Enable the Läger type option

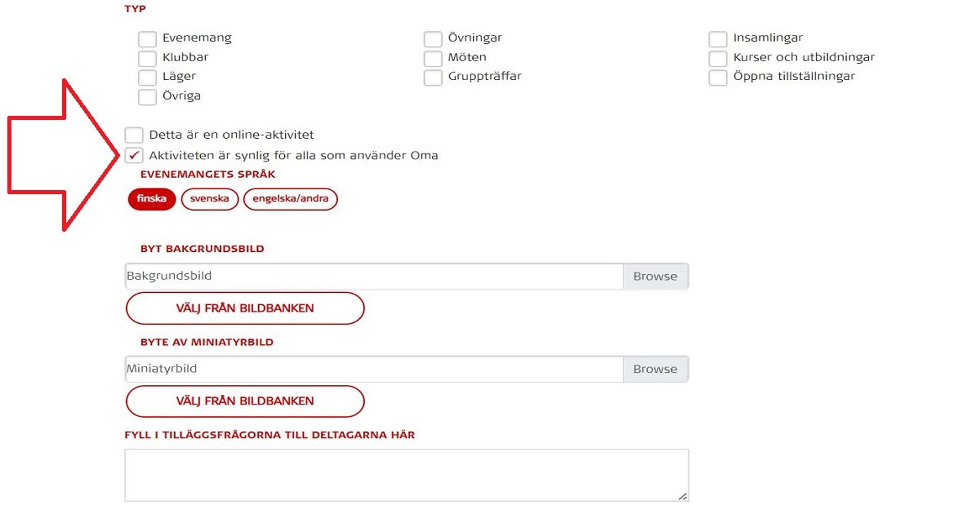pyautogui.click(x=147, y=78)
